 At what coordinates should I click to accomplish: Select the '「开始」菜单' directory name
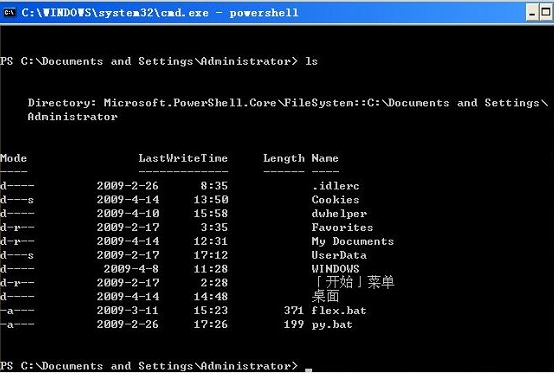click(353, 282)
